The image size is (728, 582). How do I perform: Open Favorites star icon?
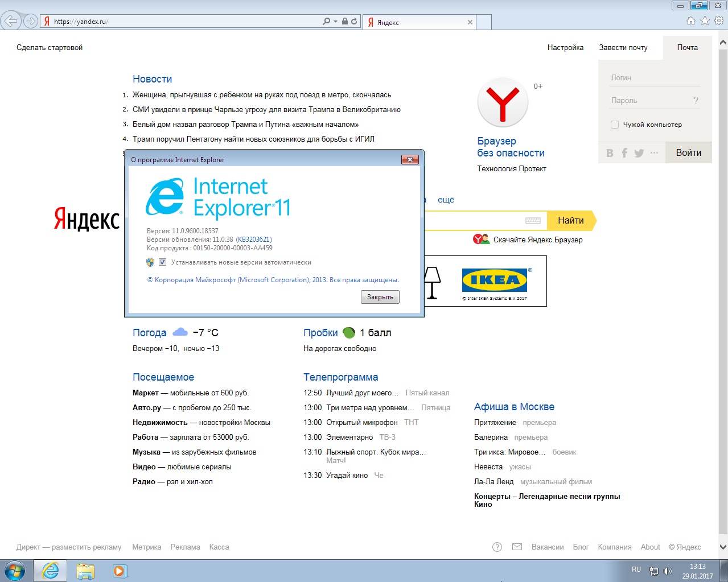(x=705, y=20)
